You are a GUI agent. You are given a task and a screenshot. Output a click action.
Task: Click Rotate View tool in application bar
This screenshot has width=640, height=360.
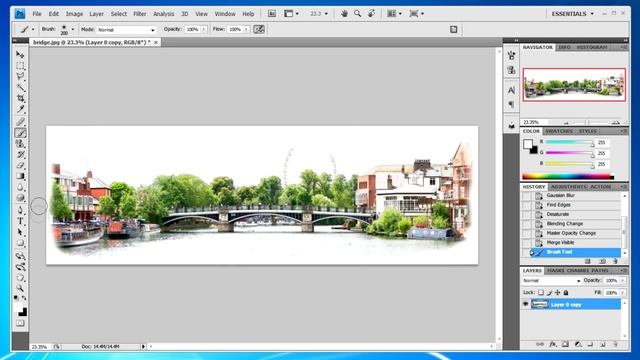pos(371,13)
